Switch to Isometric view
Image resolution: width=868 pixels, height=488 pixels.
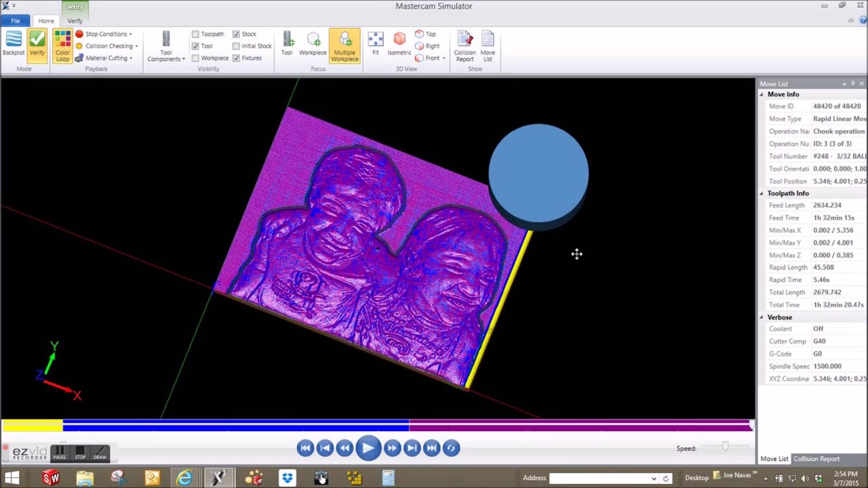pos(399,44)
